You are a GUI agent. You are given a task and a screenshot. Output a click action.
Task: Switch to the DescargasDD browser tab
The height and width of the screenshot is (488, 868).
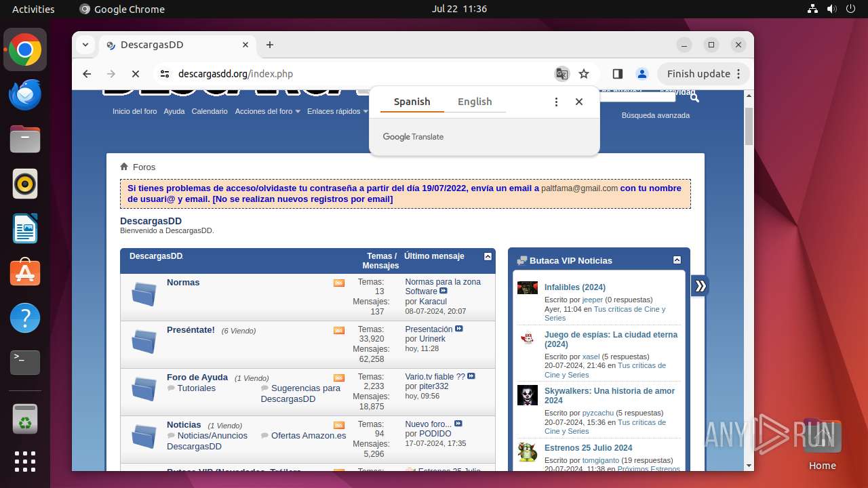[178, 45]
